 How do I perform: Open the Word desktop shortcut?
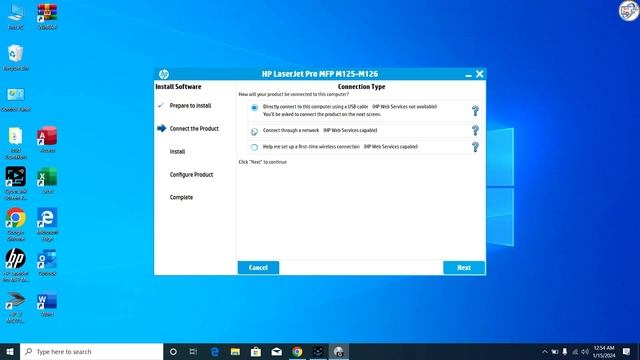coord(47,304)
